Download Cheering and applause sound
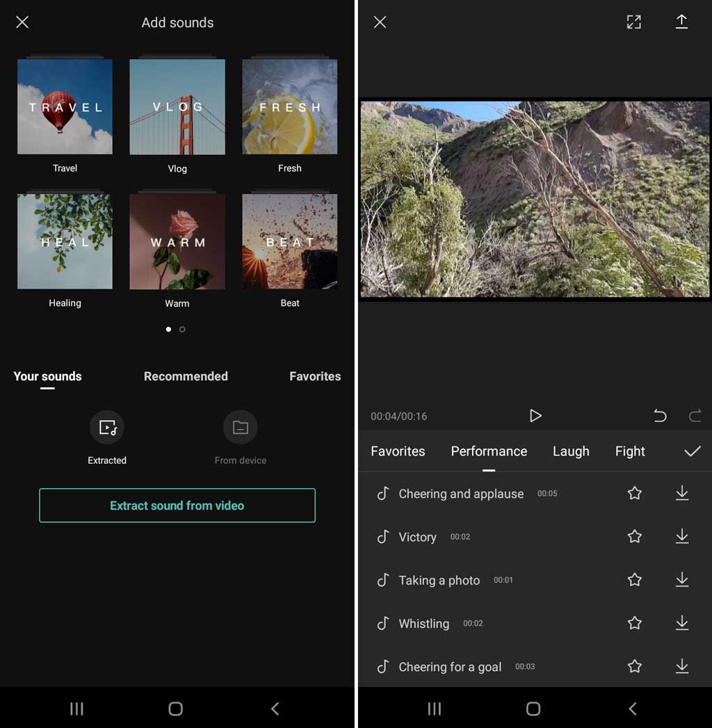 pyautogui.click(x=682, y=493)
